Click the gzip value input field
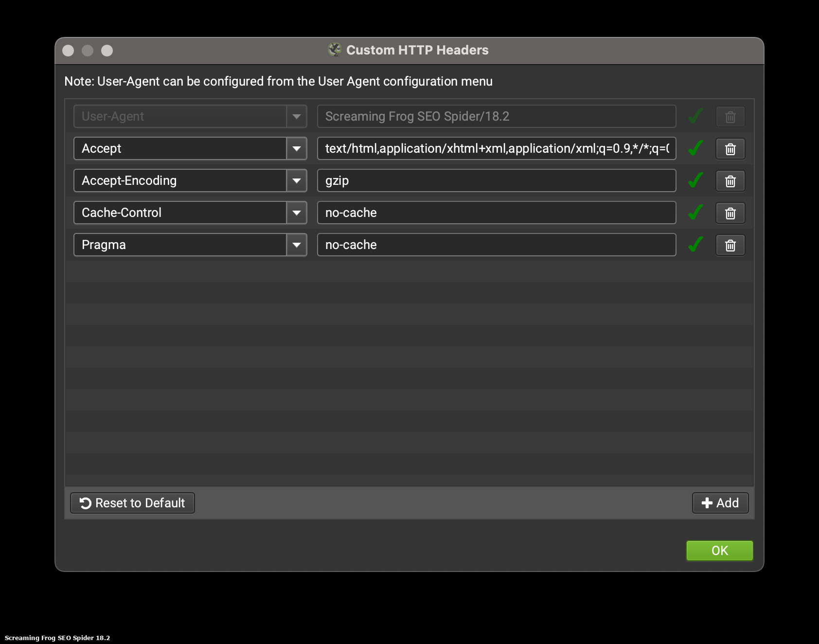This screenshot has width=819, height=644. 496,180
